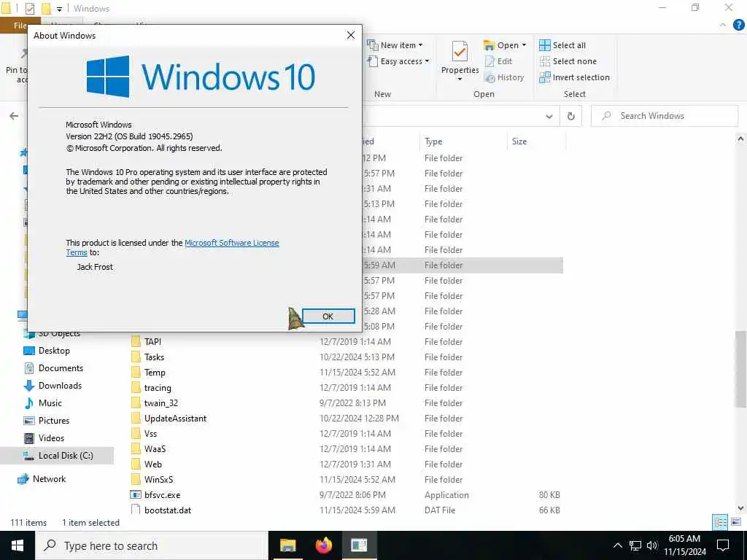
Task: Switch to large icons view
Action: pos(735,522)
